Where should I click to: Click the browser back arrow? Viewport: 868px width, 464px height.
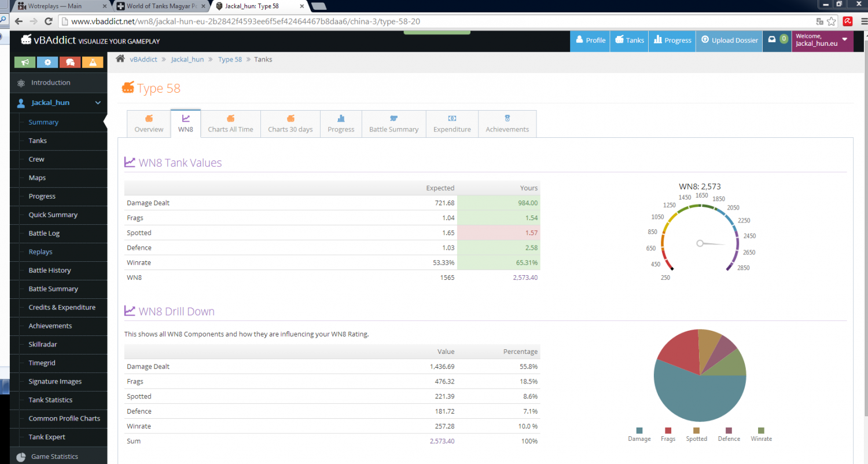19,21
